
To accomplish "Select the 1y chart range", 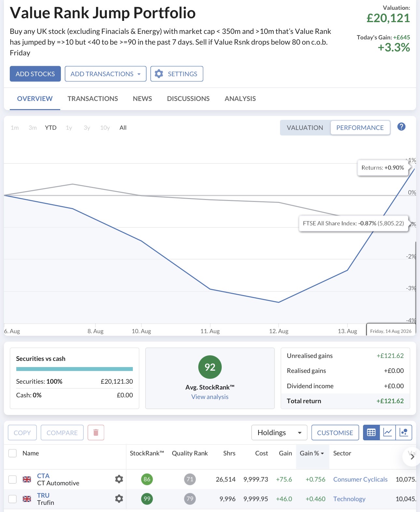I will click(x=69, y=128).
